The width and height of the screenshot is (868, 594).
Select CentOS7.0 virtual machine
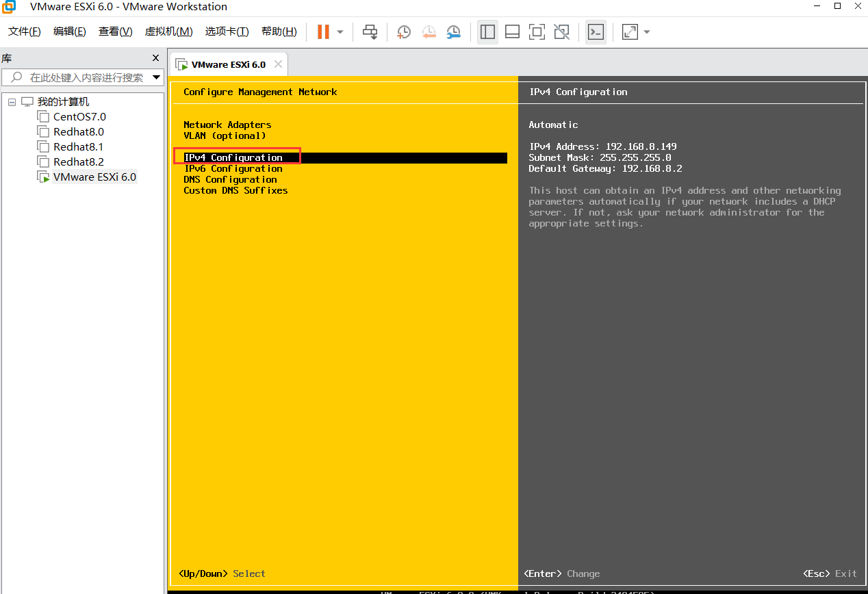[x=79, y=117]
